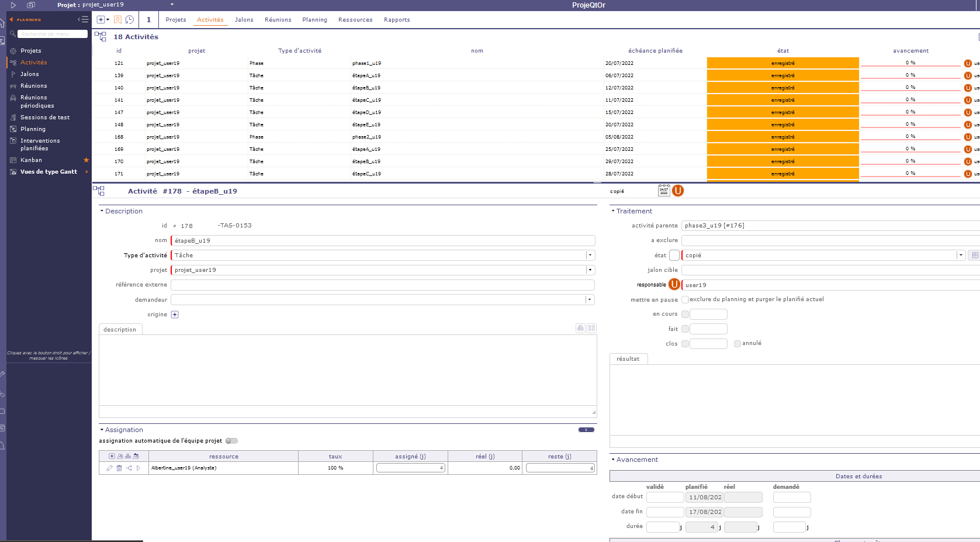Collapse the left menu with the hide icon
Image resolution: width=980 pixels, height=542 pixels.
click(83, 19)
